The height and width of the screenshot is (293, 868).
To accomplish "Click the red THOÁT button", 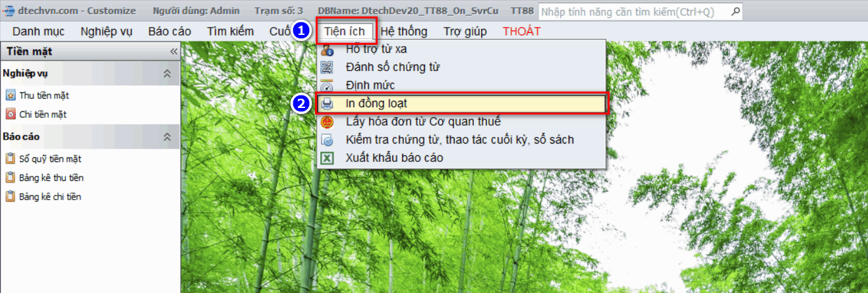I will point(521,31).
